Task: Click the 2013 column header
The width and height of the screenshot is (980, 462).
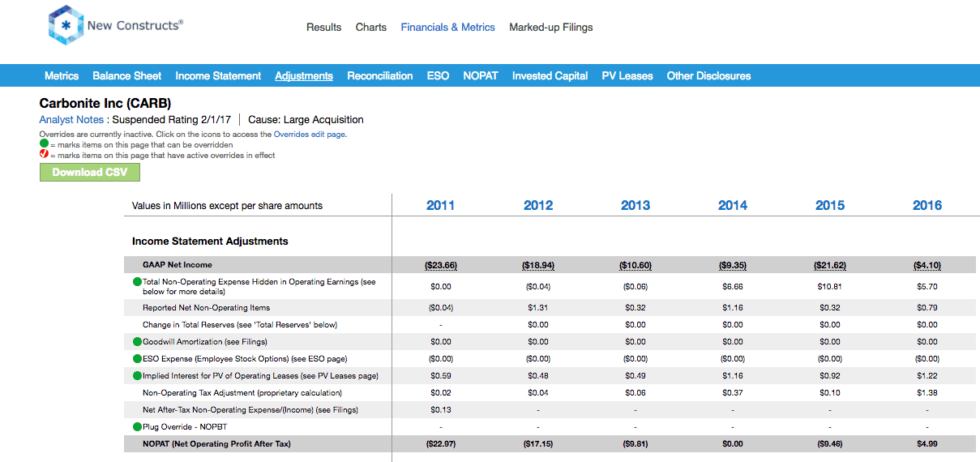Action: pyautogui.click(x=636, y=205)
